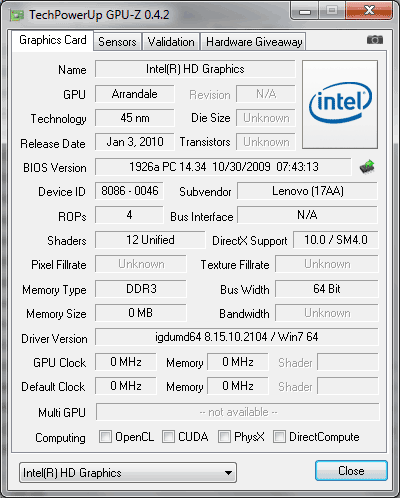The height and width of the screenshot is (498, 400).
Task: Click the camera screenshot icon
Action: (x=375, y=40)
